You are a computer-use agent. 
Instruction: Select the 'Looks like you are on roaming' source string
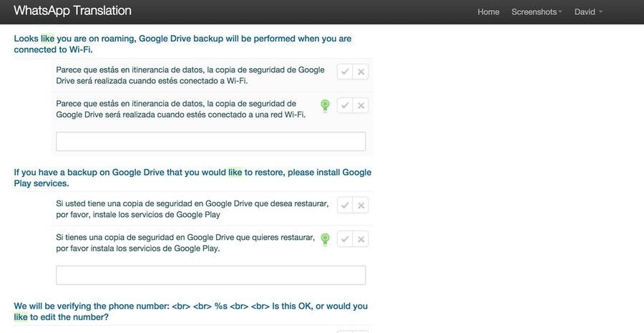[182, 44]
